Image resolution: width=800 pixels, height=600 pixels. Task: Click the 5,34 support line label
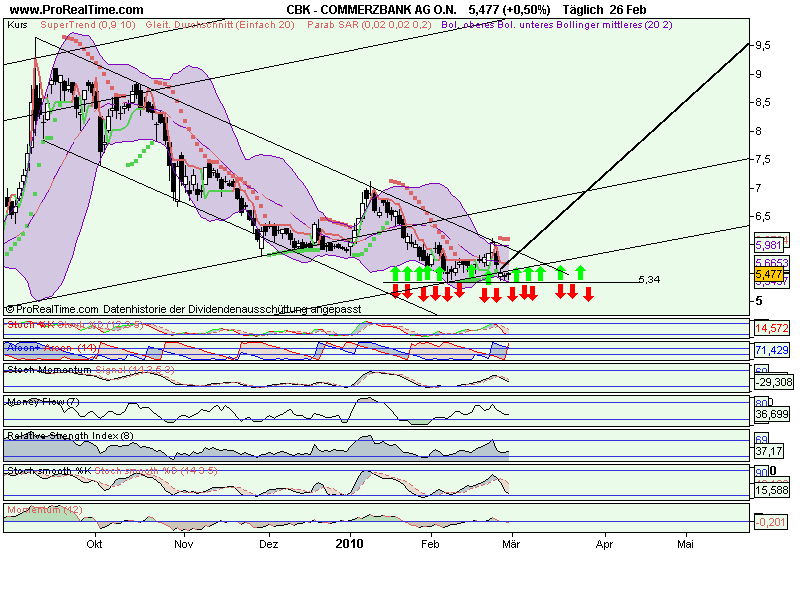pyautogui.click(x=649, y=280)
